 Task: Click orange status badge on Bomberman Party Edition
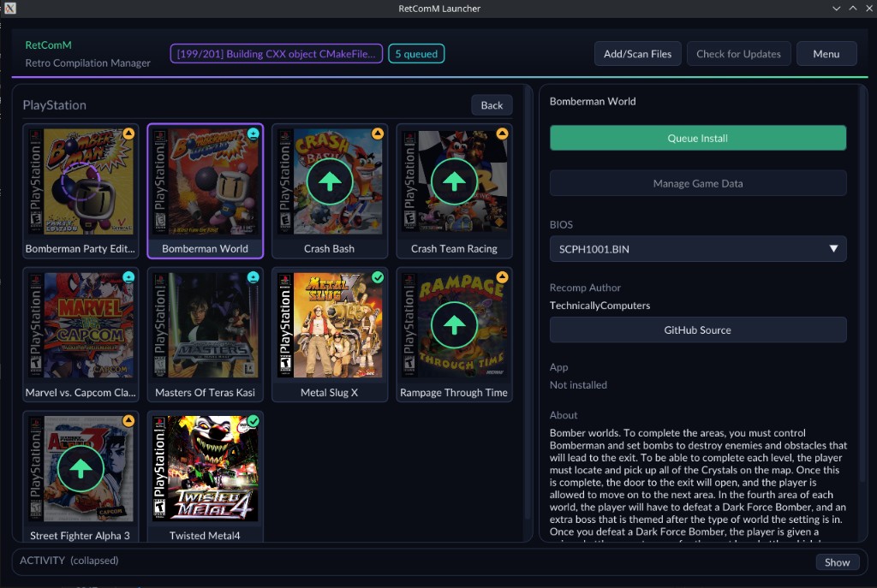click(128, 134)
